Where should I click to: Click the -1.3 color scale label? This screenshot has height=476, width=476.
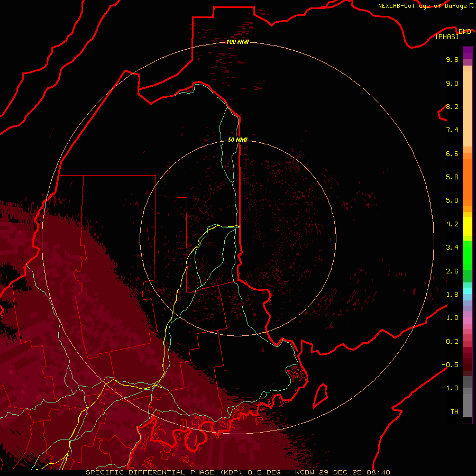(x=450, y=388)
